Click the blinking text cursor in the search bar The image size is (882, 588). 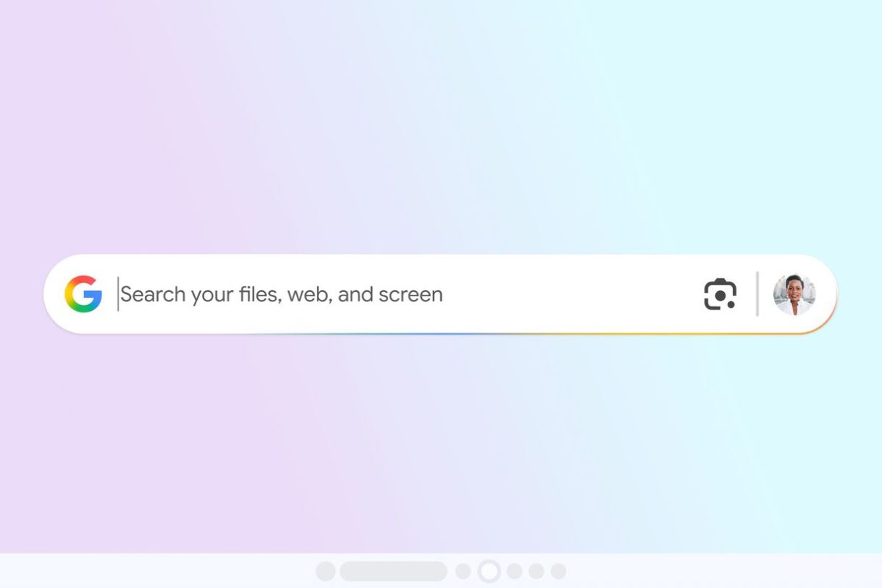click(118, 294)
